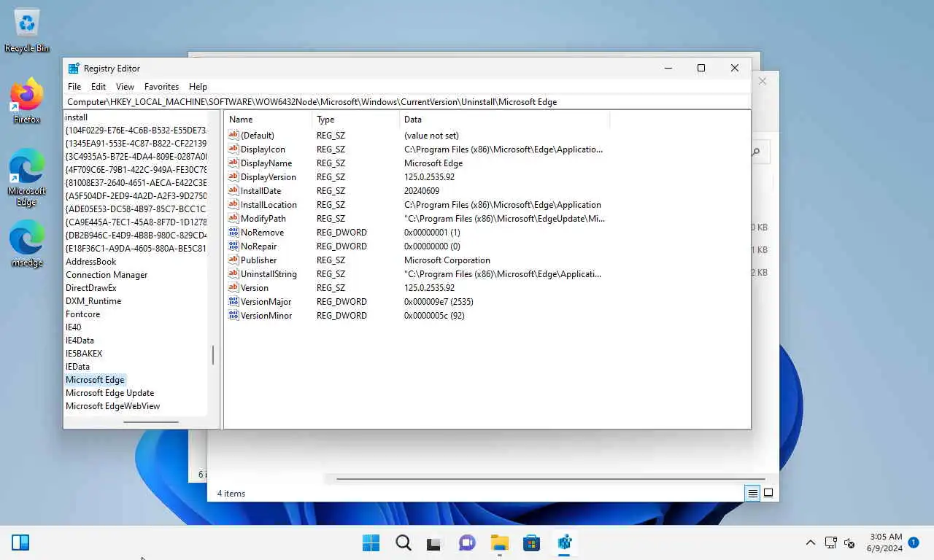The image size is (934, 560).
Task: Select the Version string value icon
Action: pyautogui.click(x=233, y=288)
